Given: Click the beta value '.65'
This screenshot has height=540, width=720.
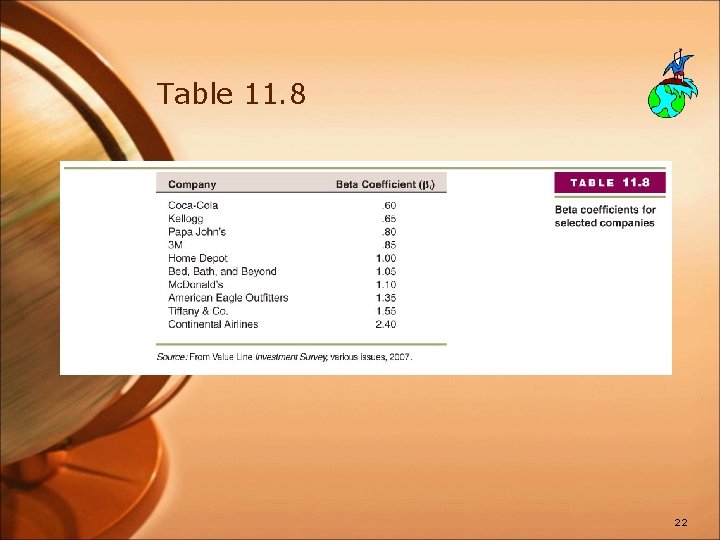Looking at the screenshot, I should 389,219.
